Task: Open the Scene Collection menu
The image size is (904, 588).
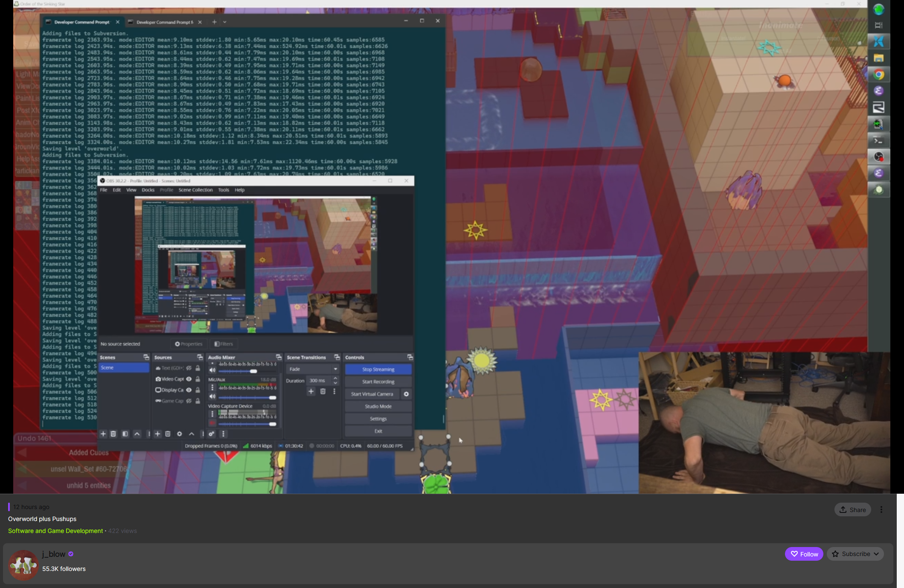Action: 195,190
